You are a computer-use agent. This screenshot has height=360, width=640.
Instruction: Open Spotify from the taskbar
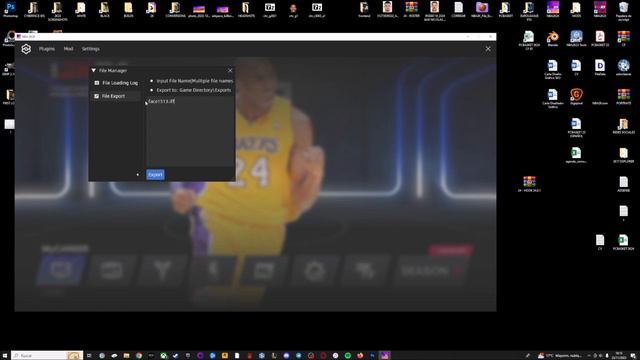348,356
